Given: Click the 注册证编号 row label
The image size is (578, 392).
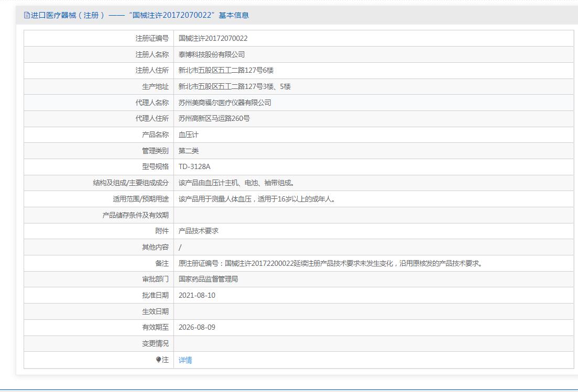Looking at the screenshot, I should (x=152, y=38).
